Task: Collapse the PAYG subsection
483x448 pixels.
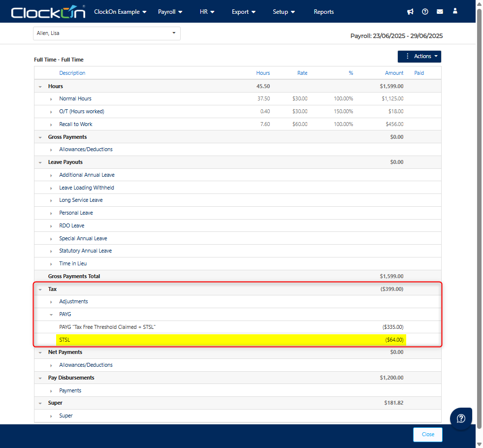Action: pos(51,314)
